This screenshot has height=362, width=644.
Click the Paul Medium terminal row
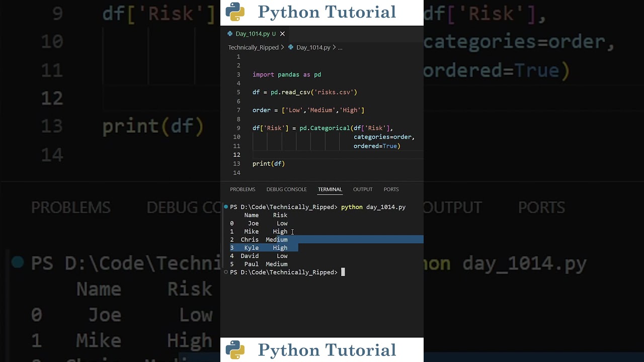[259, 264]
